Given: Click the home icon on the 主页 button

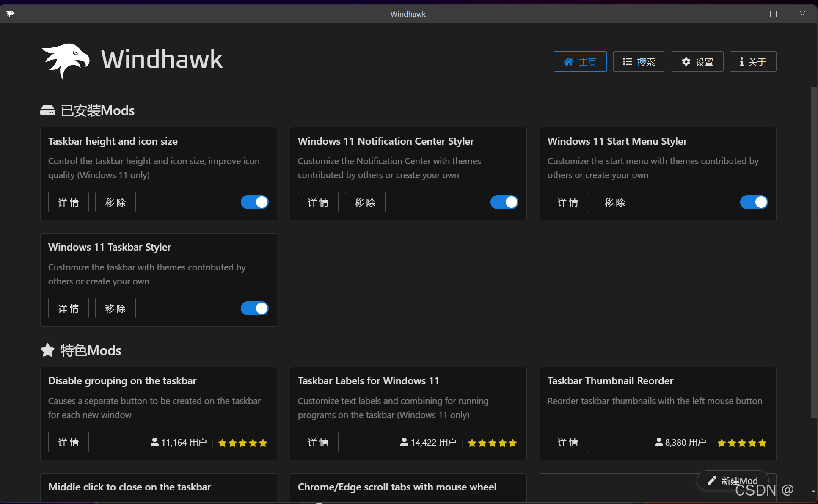Looking at the screenshot, I should [569, 61].
